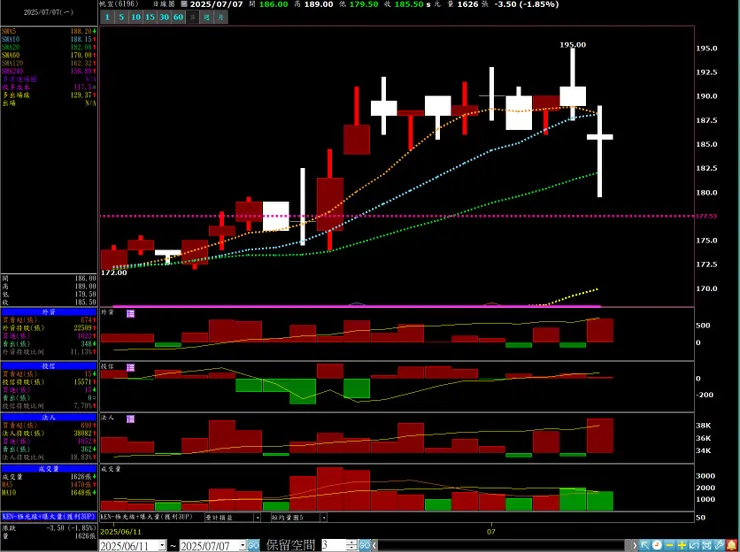Click the magenta dotted horizontal price line

[x=396, y=216]
